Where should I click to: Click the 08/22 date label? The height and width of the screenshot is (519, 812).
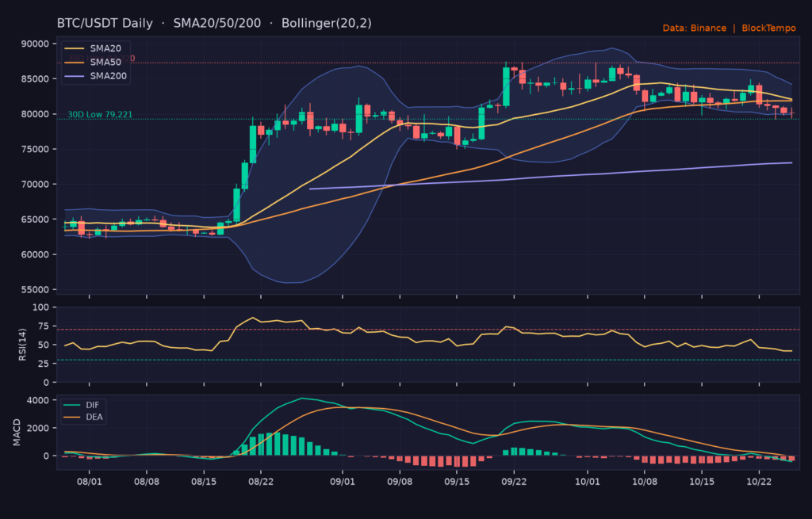pos(261,482)
